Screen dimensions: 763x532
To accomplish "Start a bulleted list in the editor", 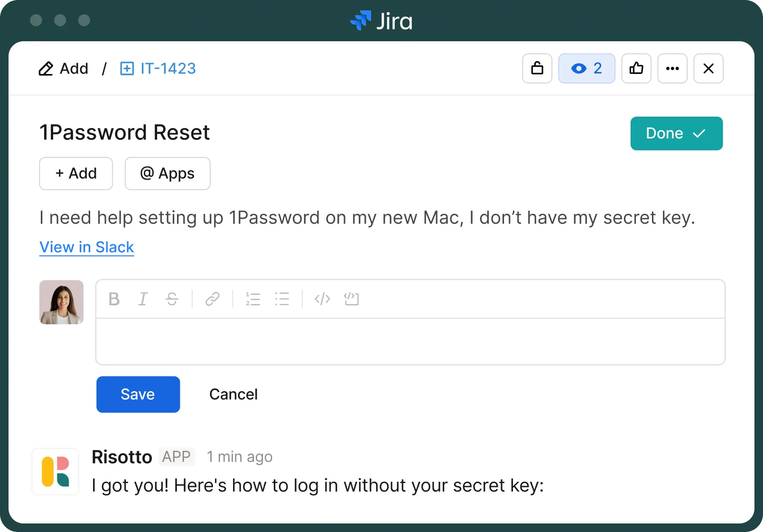I will [282, 299].
